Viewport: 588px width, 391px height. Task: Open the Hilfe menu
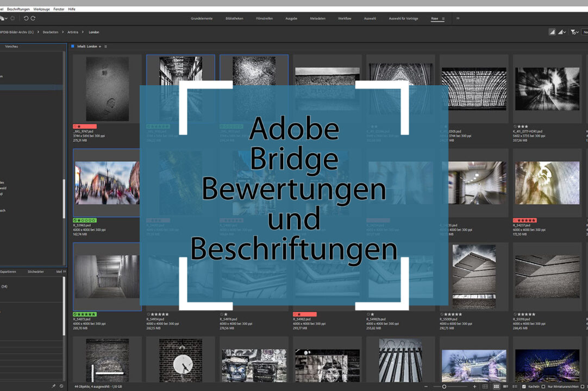(x=72, y=9)
